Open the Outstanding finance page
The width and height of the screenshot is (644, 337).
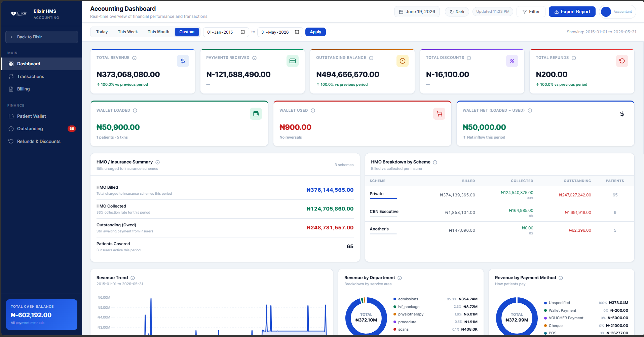(42, 128)
